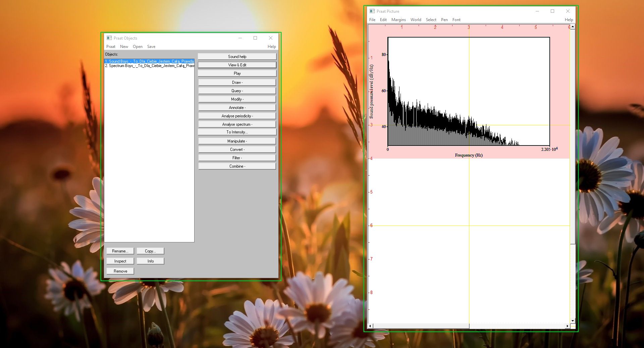Click the Sound help button

coord(237,56)
